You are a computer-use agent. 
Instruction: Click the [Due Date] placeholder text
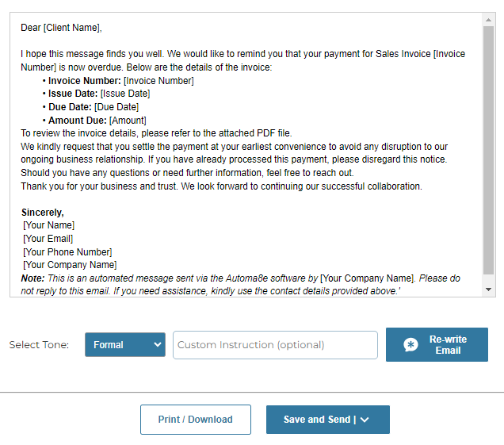116,107
